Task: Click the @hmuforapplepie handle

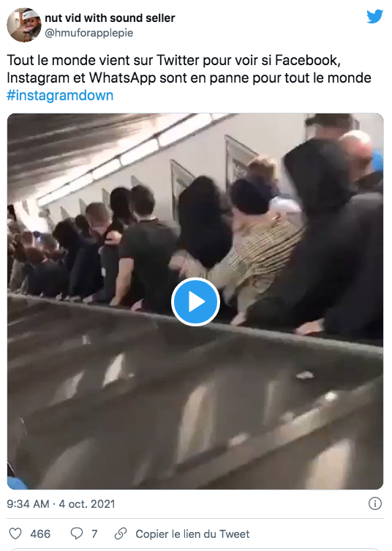Action: 89,33
